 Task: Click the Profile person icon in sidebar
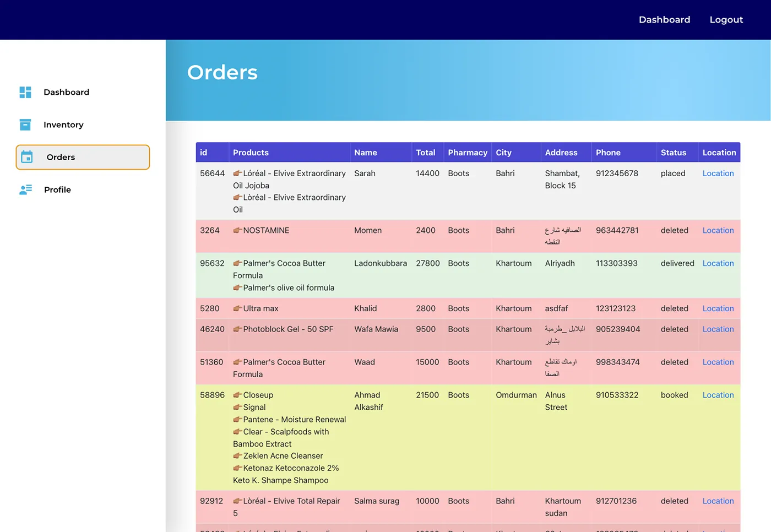[25, 189]
